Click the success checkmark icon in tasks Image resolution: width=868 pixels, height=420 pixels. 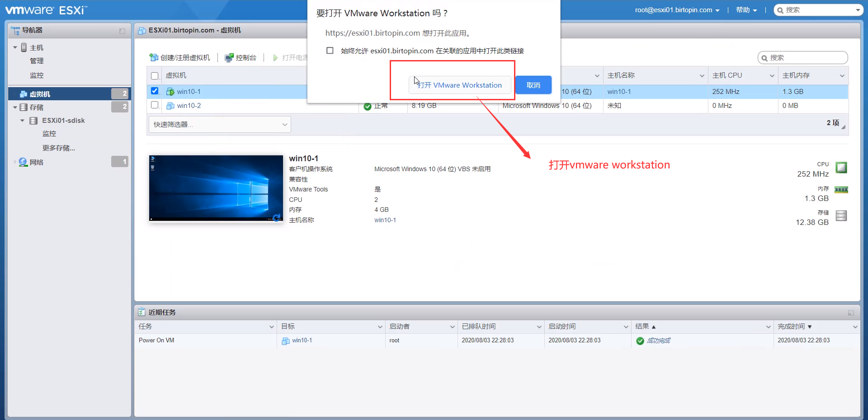pyautogui.click(x=640, y=341)
